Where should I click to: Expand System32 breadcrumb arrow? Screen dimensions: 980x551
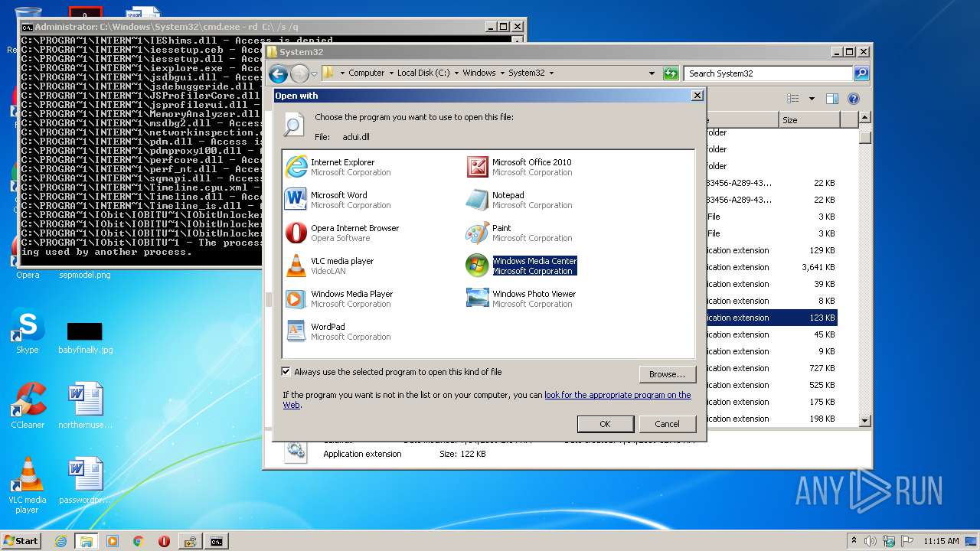click(x=551, y=73)
